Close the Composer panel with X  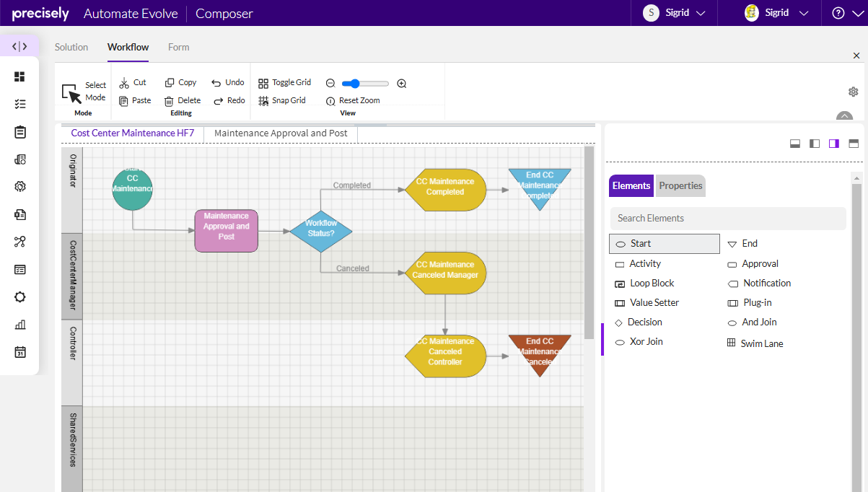click(x=856, y=56)
